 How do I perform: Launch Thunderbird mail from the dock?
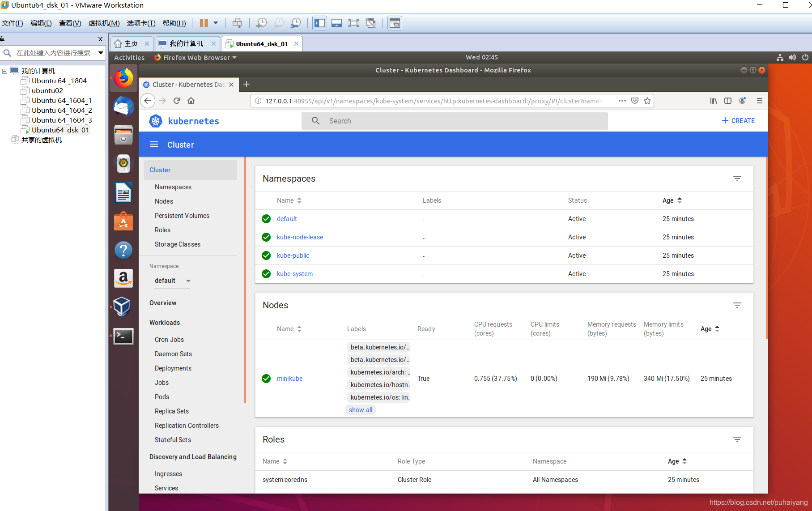click(123, 106)
